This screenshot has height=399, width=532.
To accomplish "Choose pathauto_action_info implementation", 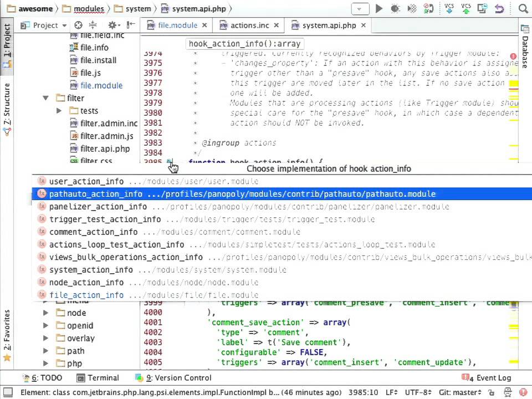I will [282, 194].
